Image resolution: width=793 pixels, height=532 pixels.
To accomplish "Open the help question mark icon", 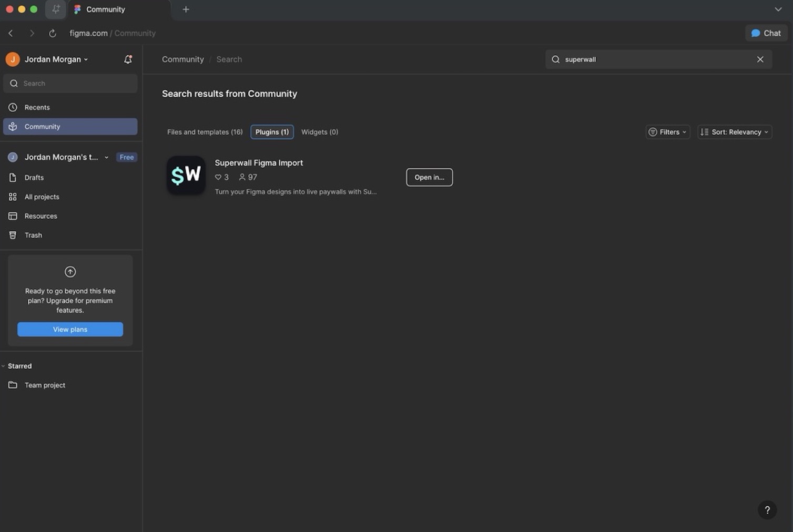I will 767,509.
